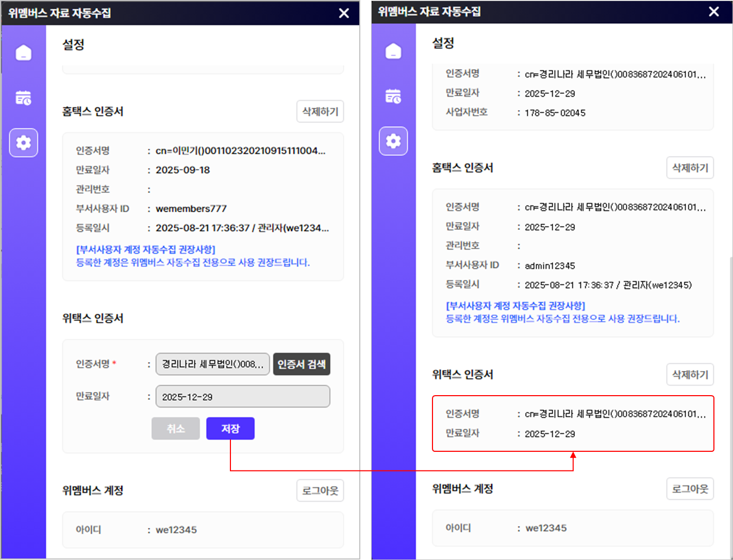Delete the 홈택스 인증서 in right window
Viewport: 733px width, 560px height.
click(690, 168)
